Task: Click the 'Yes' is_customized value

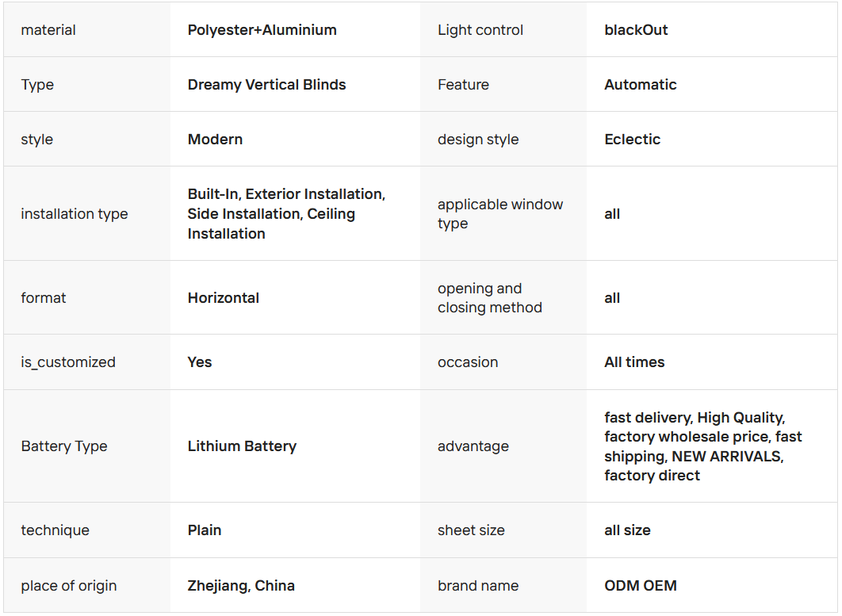Action: [200, 362]
